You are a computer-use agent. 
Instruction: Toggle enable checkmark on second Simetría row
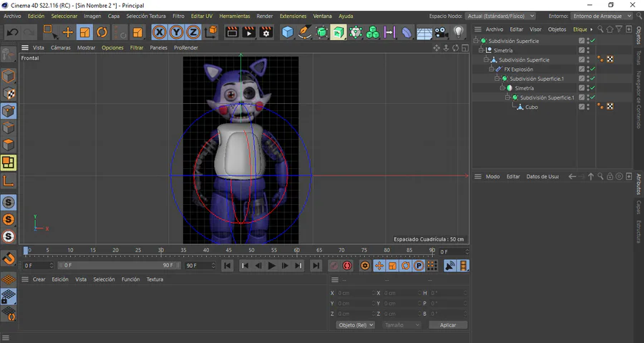point(592,88)
